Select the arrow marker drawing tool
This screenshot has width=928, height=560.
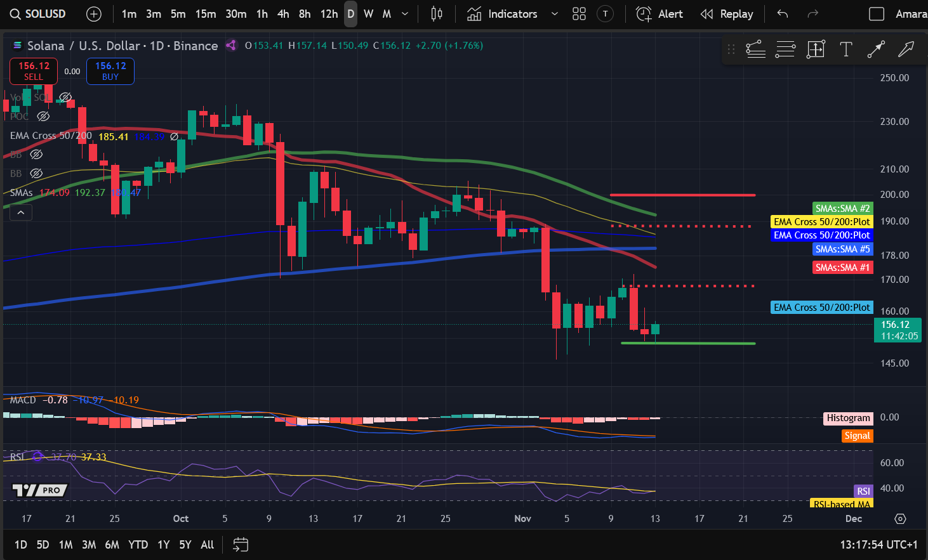906,49
